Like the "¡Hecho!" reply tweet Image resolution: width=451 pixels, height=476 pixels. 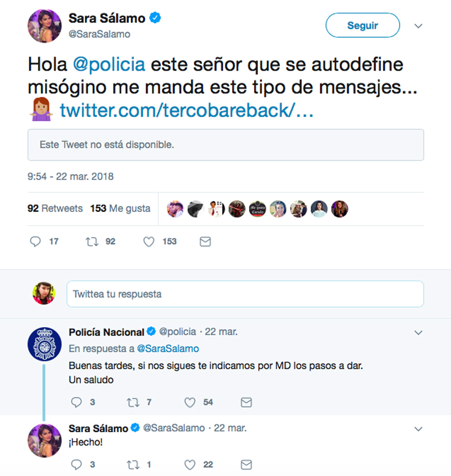190,464
